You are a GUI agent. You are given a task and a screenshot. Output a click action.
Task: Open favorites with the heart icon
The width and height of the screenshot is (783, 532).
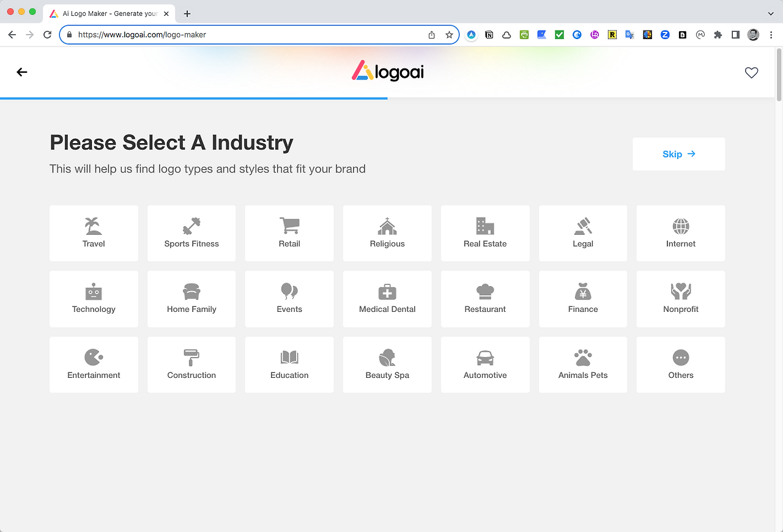(x=751, y=72)
